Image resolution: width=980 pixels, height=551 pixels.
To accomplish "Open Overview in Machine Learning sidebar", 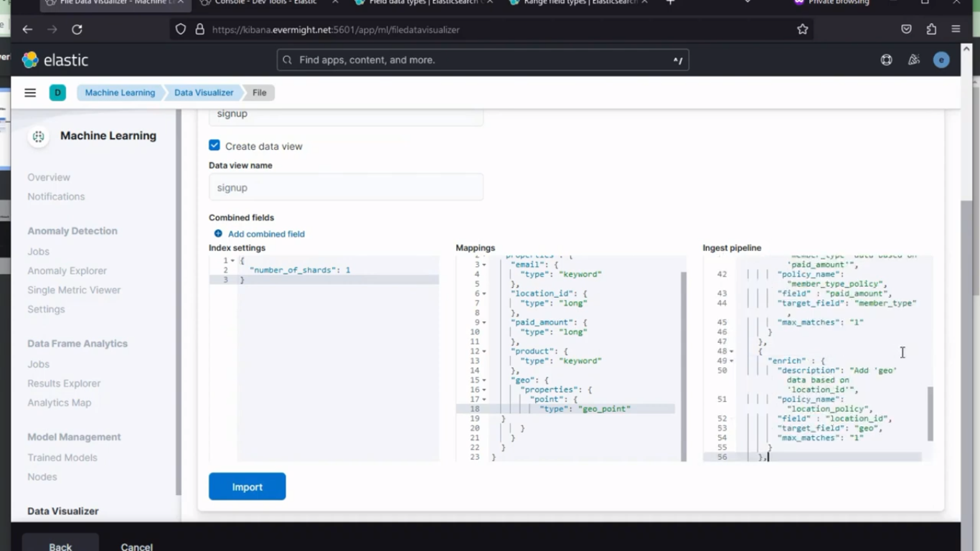I will point(49,177).
